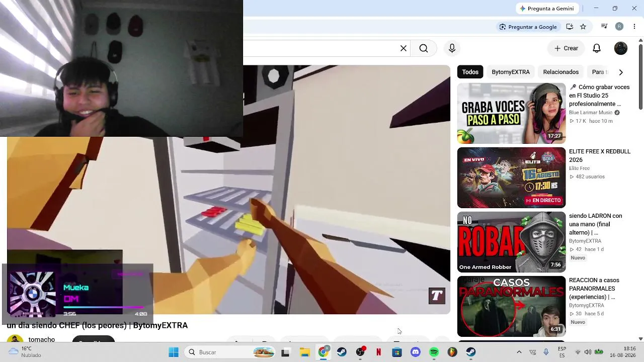The image size is (644, 362).
Task: Select the BytomyEXTRA filter chip
Action: [x=511, y=72]
